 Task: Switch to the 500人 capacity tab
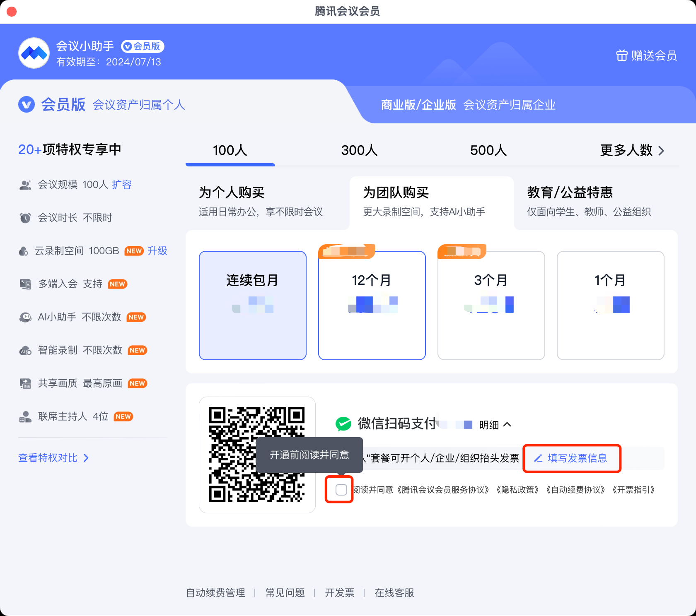point(488,150)
